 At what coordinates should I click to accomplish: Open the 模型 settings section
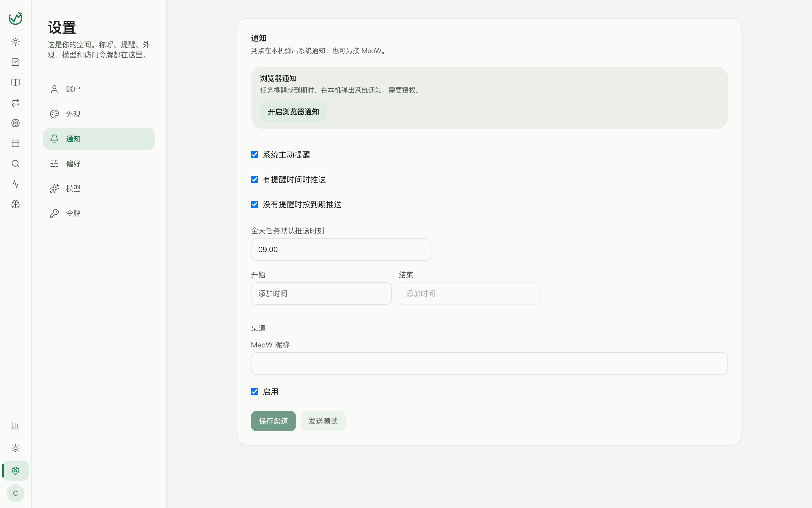[x=99, y=189]
